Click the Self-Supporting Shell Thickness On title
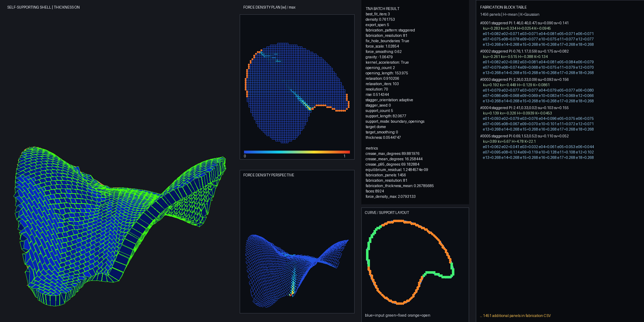Image resolution: width=644 pixels, height=322 pixels. pyautogui.click(x=43, y=7)
